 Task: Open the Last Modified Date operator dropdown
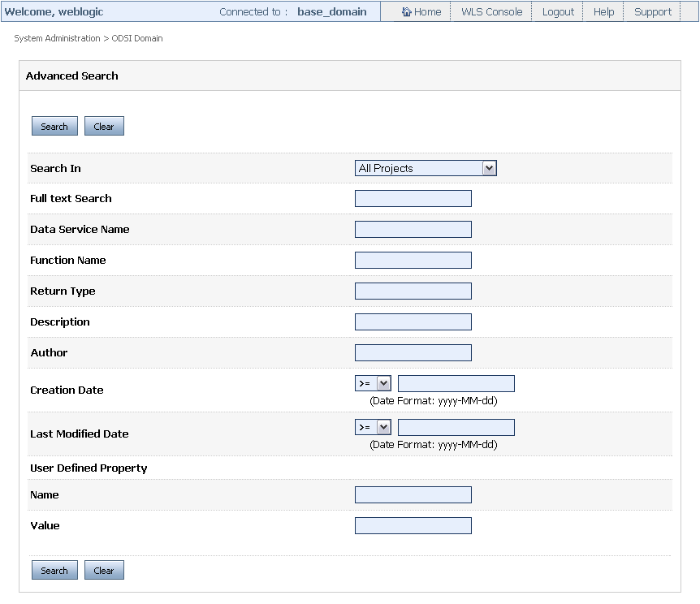point(373,427)
